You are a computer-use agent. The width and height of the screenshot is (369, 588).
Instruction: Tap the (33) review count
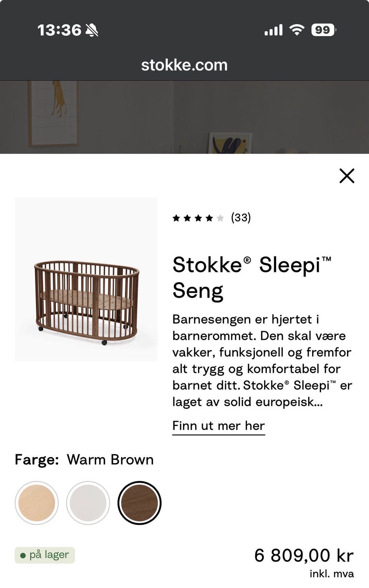pyautogui.click(x=241, y=218)
